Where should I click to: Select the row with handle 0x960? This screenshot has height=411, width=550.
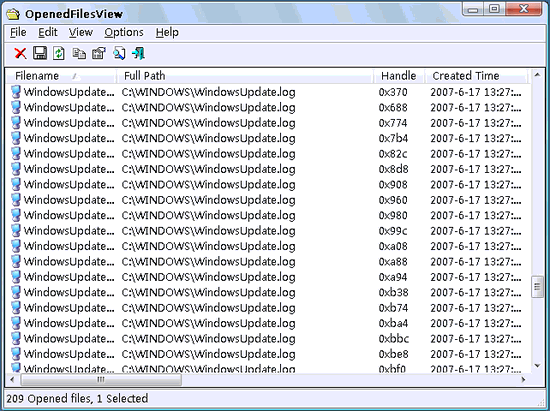269,200
